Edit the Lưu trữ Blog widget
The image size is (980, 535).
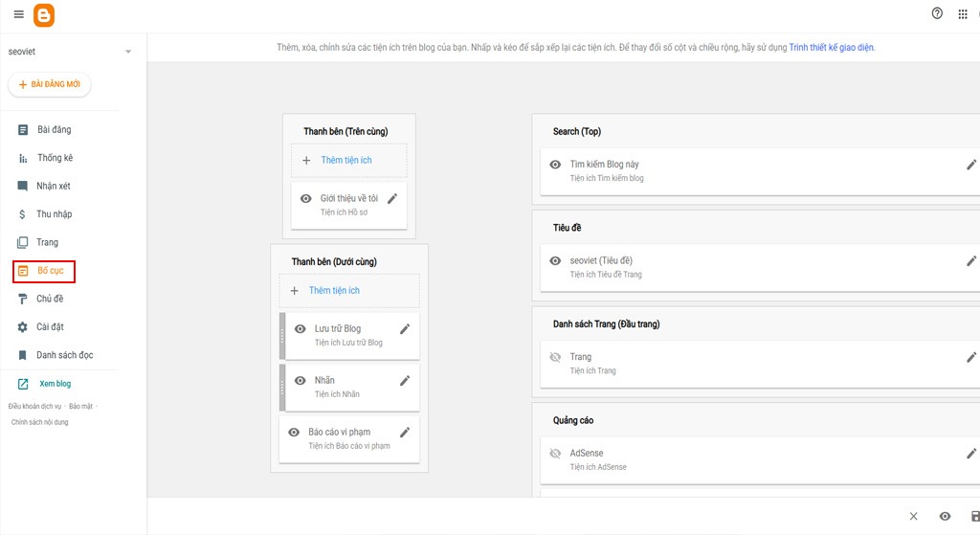[x=405, y=328]
